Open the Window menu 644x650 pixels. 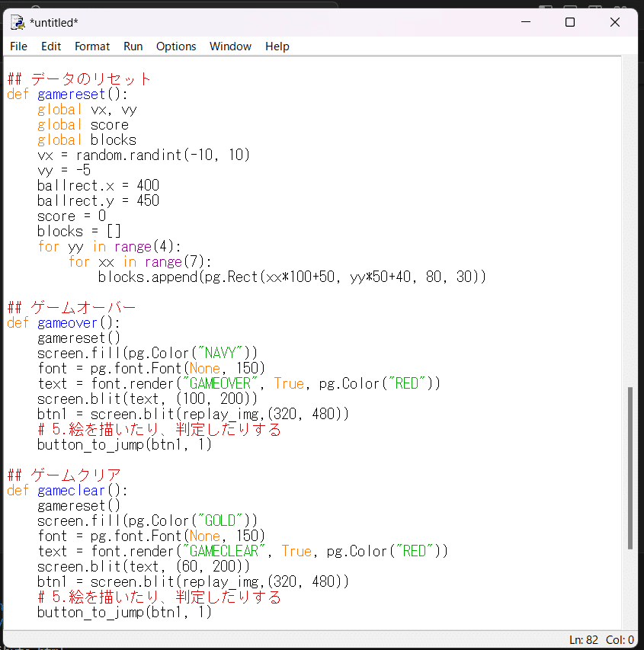[231, 46]
